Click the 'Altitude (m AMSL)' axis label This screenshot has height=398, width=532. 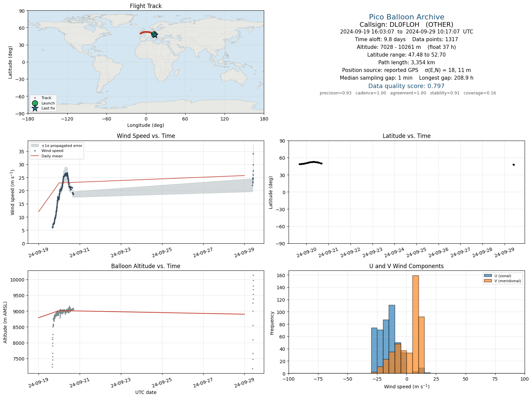point(5,322)
